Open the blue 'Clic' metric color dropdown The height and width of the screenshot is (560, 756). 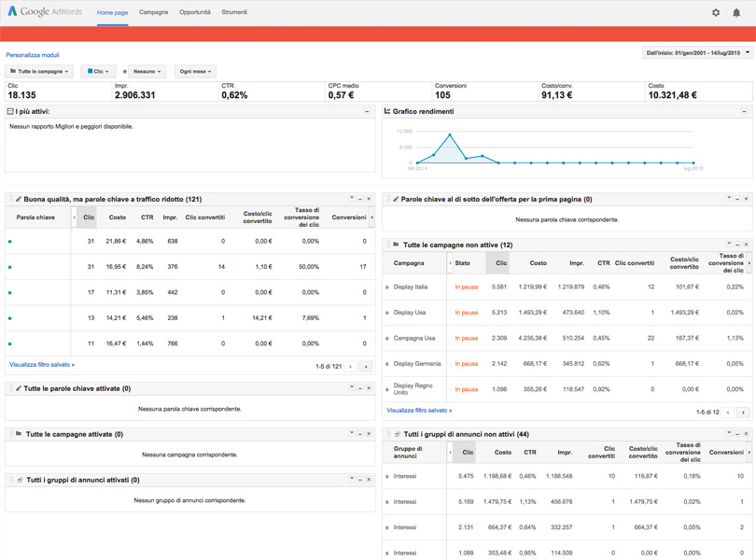[x=98, y=71]
